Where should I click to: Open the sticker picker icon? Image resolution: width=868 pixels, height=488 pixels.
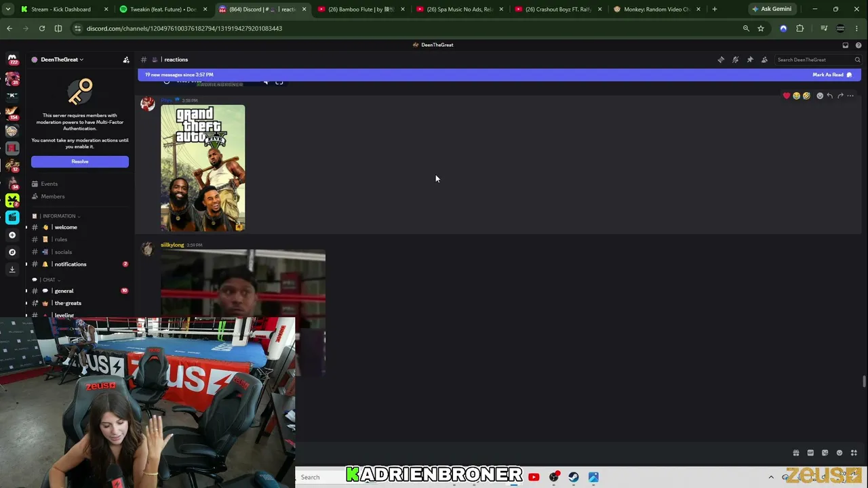click(x=825, y=453)
